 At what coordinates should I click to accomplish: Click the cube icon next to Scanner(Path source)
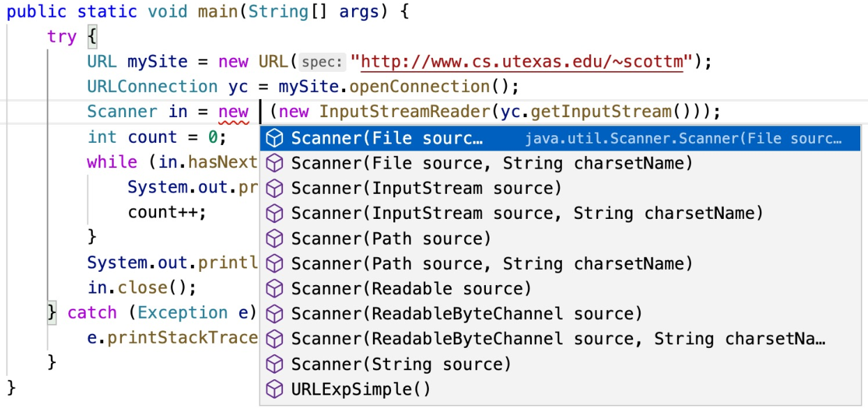tap(275, 238)
